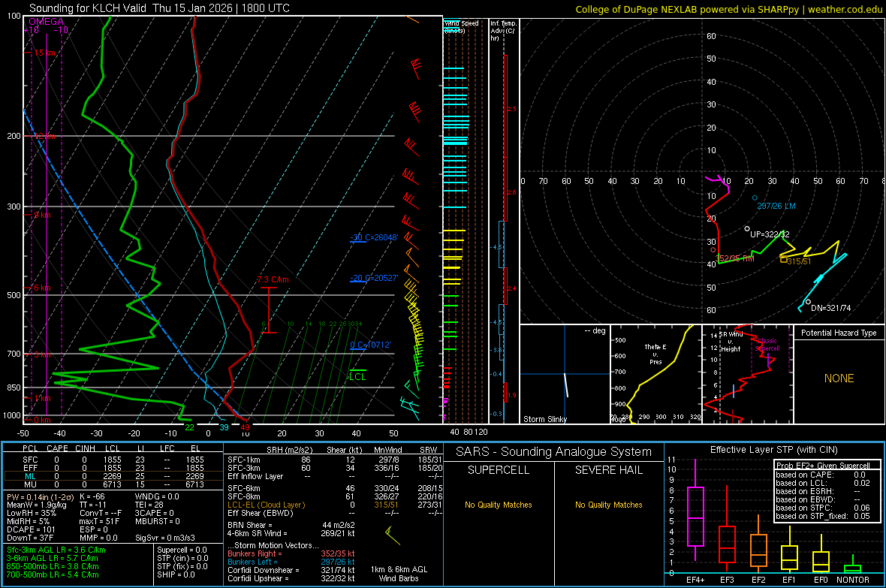Click the SigSvr = 0 m3/s3 value
886x588 pixels.
[165, 538]
